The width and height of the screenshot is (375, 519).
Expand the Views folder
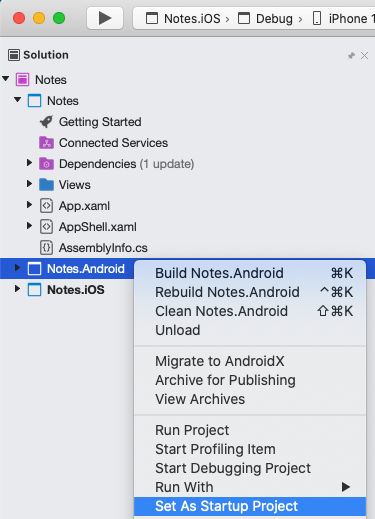29,184
